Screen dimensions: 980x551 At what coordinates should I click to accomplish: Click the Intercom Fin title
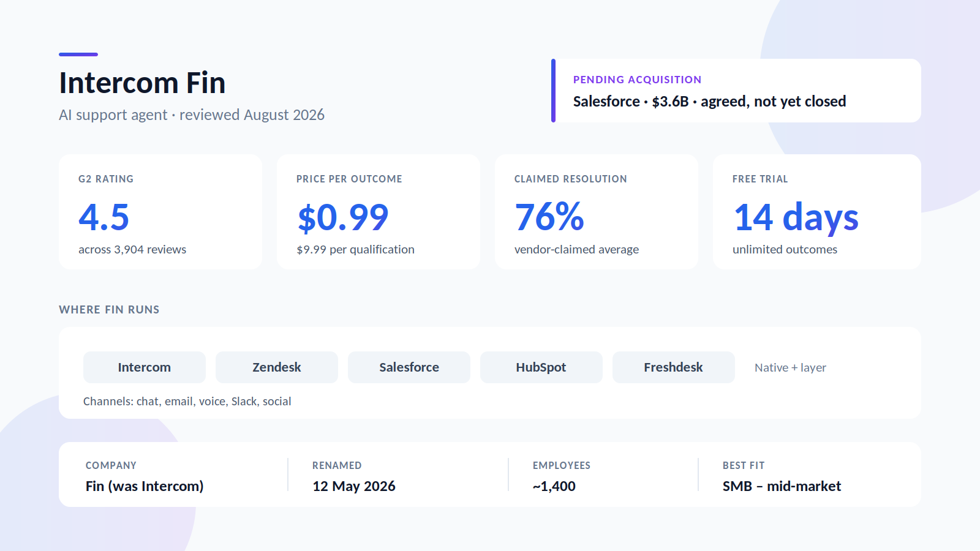[142, 83]
